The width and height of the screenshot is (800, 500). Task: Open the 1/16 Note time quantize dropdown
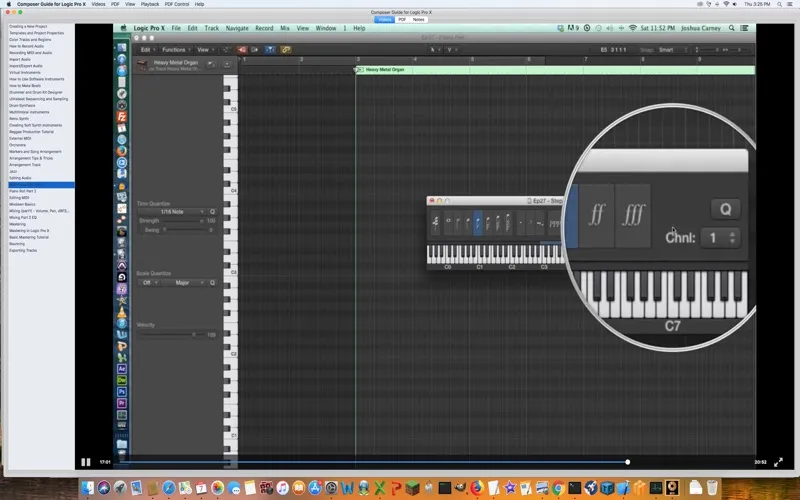click(172, 212)
